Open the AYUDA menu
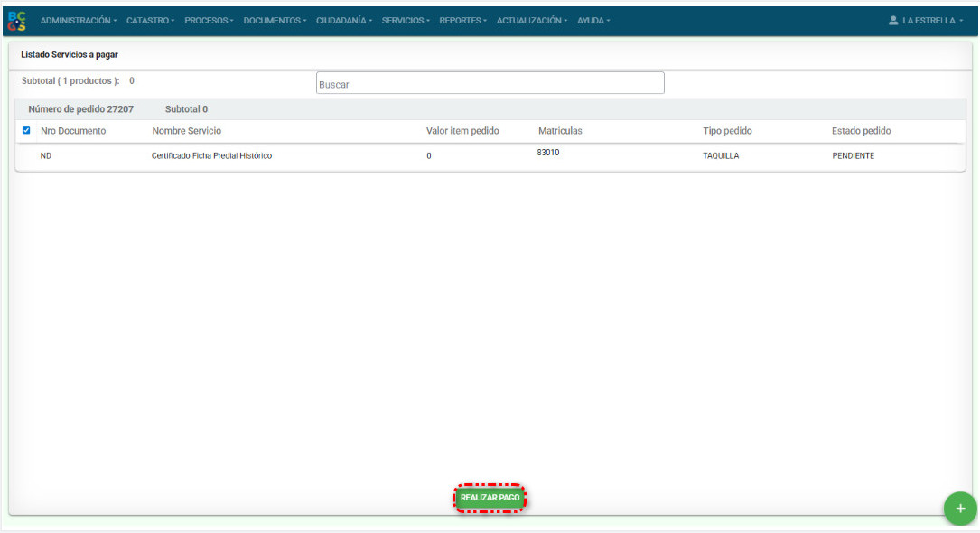Screen dimensions: 980x533 pyautogui.click(x=593, y=21)
